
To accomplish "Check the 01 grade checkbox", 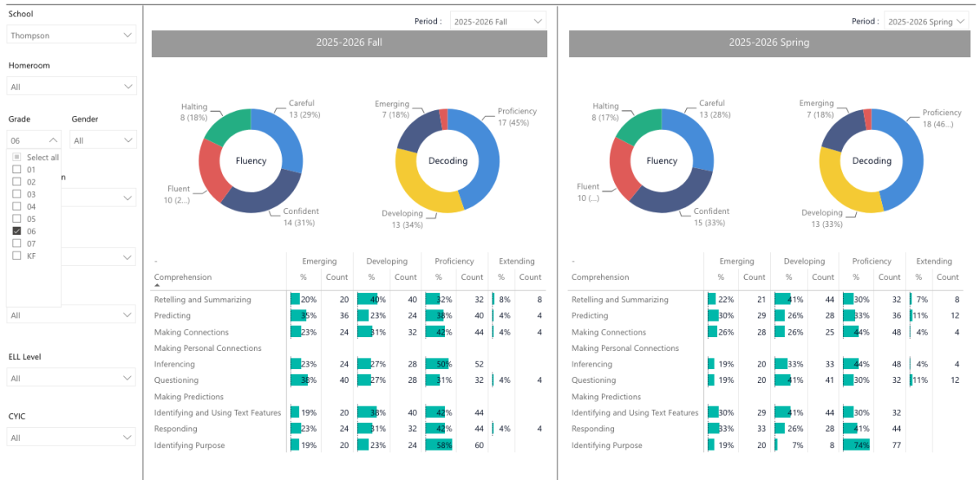I will pyautogui.click(x=16, y=170).
